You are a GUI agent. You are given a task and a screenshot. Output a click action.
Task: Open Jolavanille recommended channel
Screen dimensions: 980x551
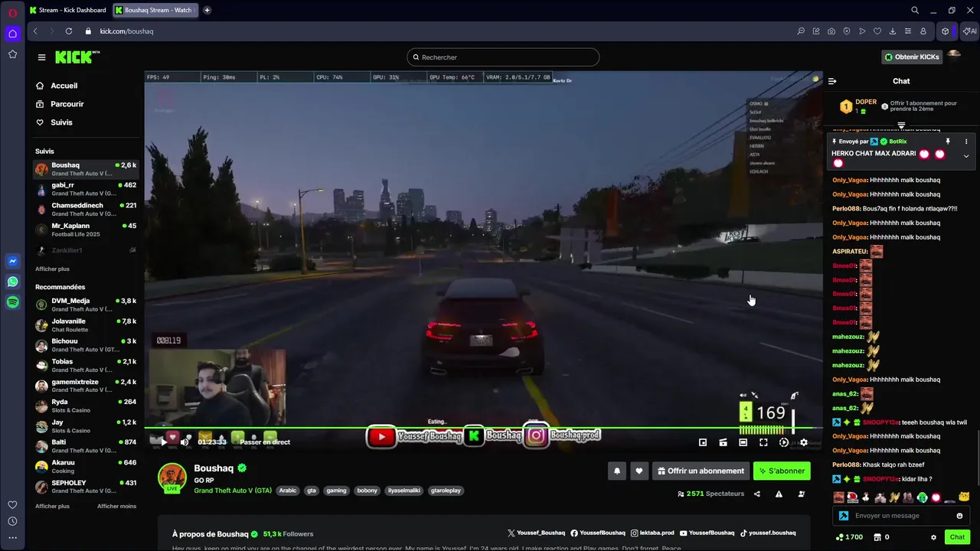click(86, 325)
